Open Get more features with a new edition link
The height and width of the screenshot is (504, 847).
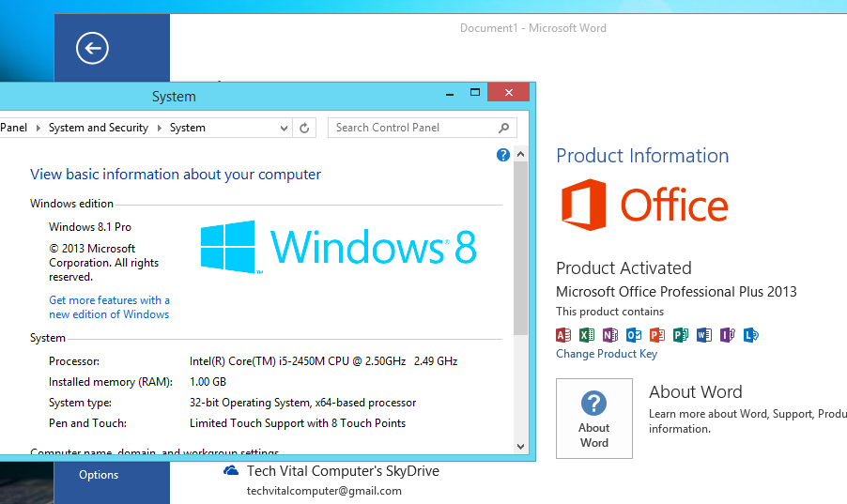tap(109, 307)
